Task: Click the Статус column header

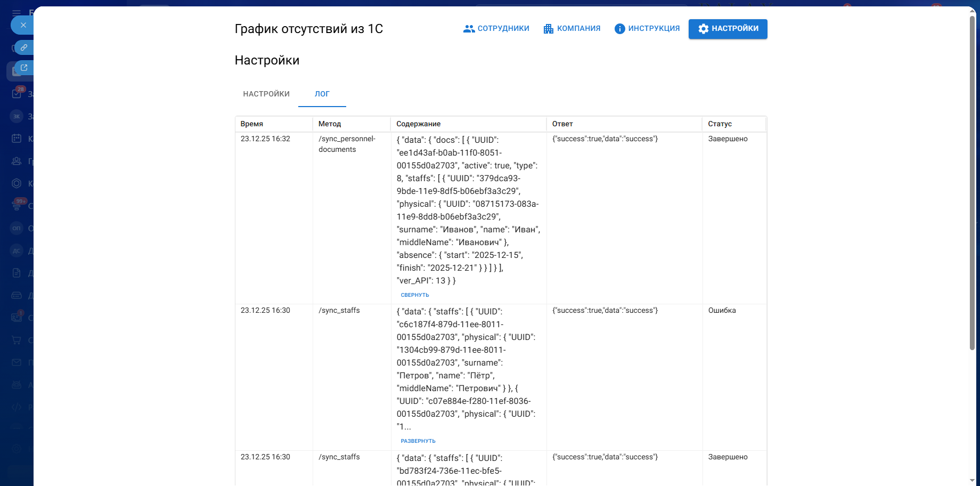Action: 720,124
